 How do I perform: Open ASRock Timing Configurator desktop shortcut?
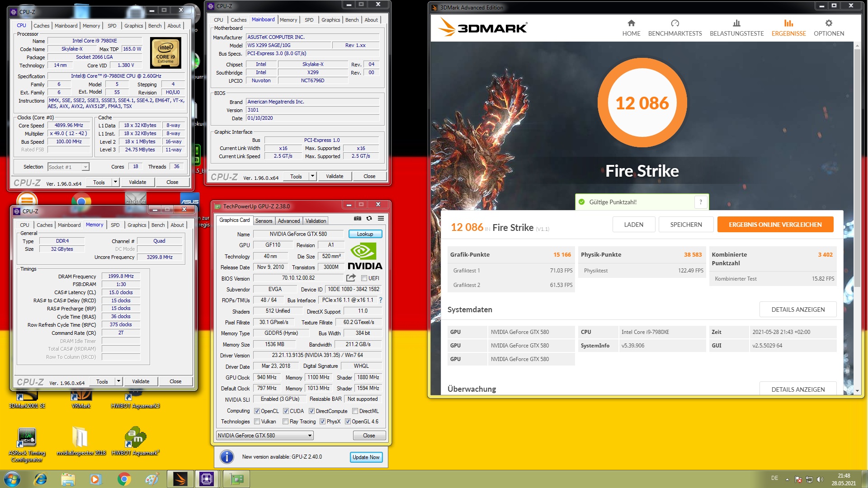27,445
